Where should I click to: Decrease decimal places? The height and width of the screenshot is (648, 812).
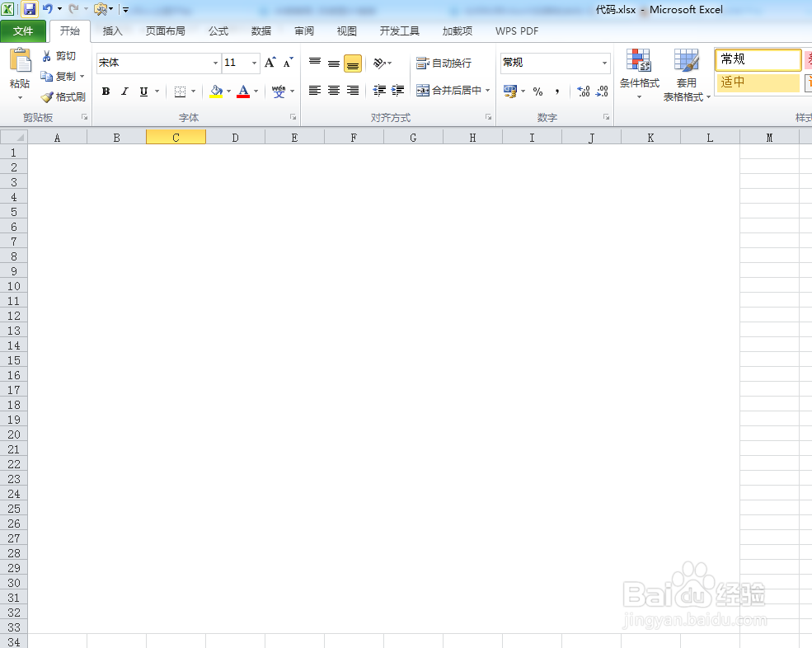point(602,92)
